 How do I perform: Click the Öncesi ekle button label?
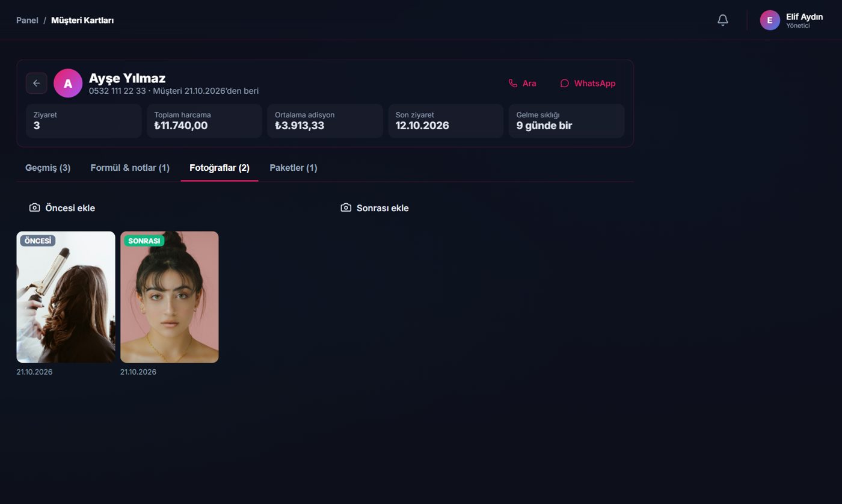(70, 208)
